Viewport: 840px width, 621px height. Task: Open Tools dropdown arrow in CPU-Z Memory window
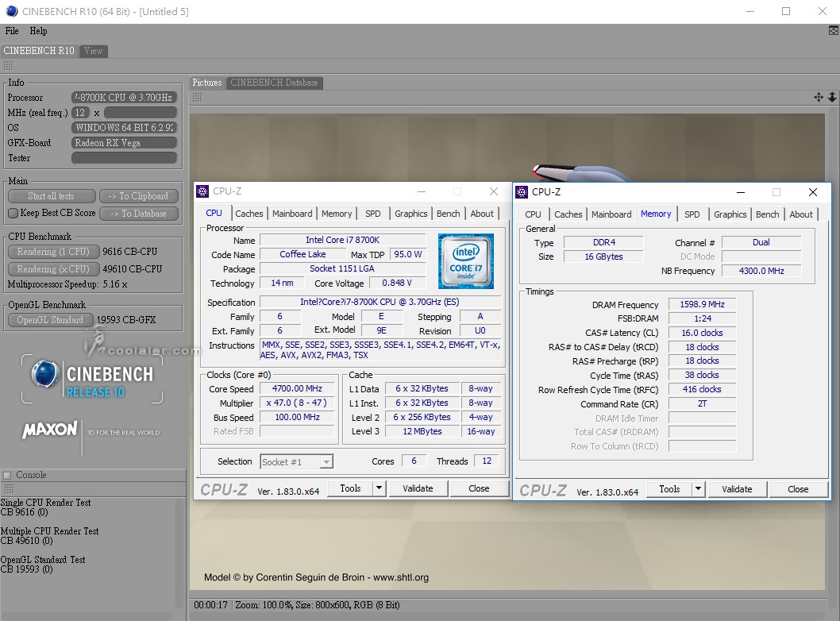click(698, 489)
